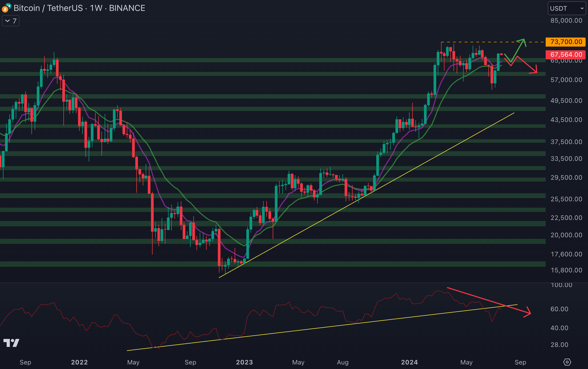Click the red 67,564.00 current price label
Viewport: 588px width, 369px height.
tap(566, 55)
